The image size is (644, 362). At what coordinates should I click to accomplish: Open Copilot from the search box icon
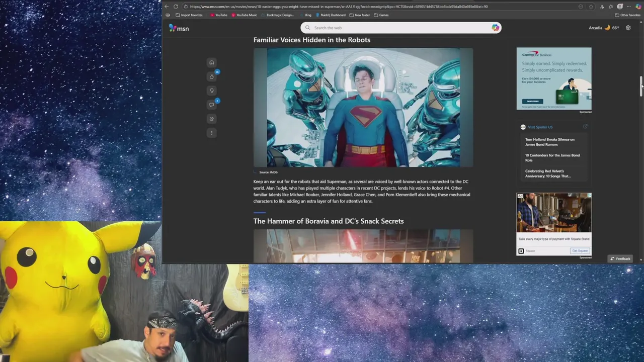[x=495, y=28]
